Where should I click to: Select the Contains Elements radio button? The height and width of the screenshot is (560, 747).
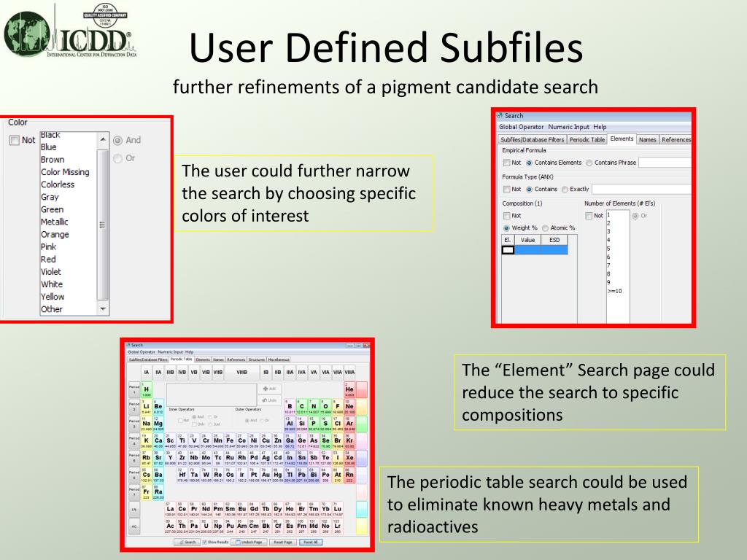point(529,163)
